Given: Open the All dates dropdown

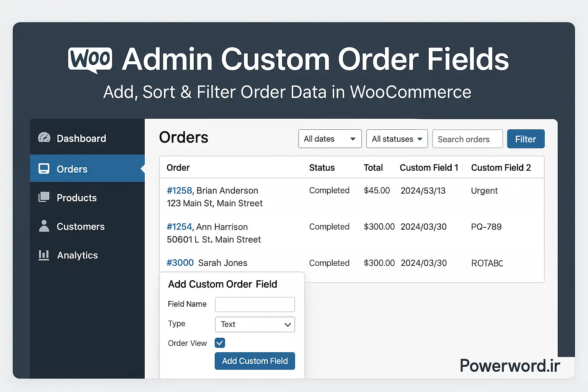Looking at the screenshot, I should [330, 139].
